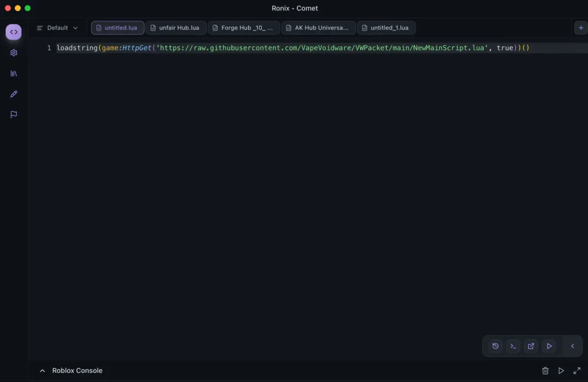Open the script library sidebar icon
Viewport: 588px width, 382px height.
[13, 73]
